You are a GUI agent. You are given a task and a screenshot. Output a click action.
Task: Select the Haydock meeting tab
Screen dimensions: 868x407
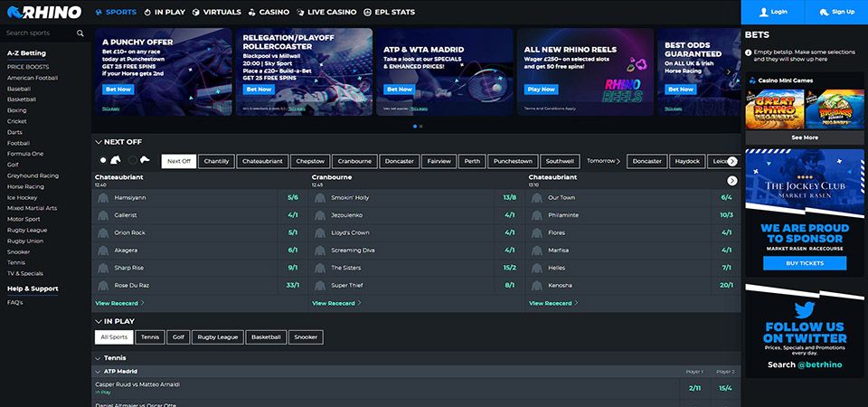click(x=686, y=161)
